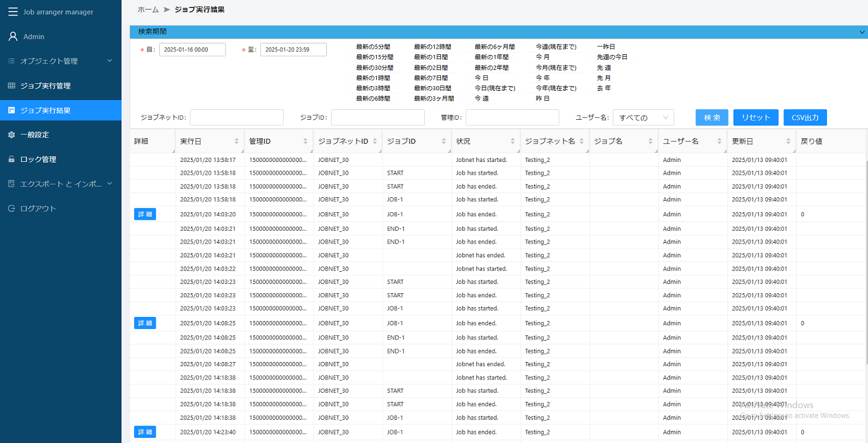Click the hamburger menu icon

tap(13, 12)
